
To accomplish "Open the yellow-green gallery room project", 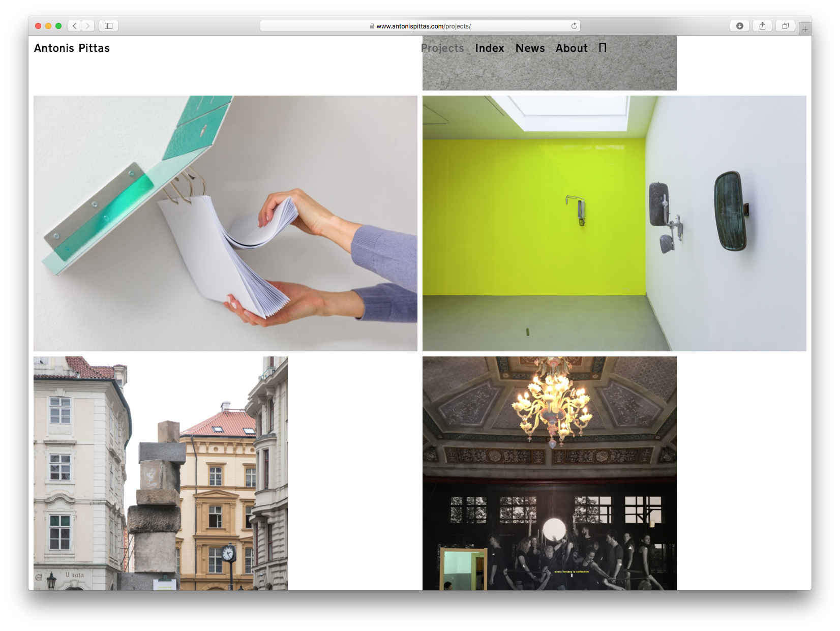I will coord(614,223).
